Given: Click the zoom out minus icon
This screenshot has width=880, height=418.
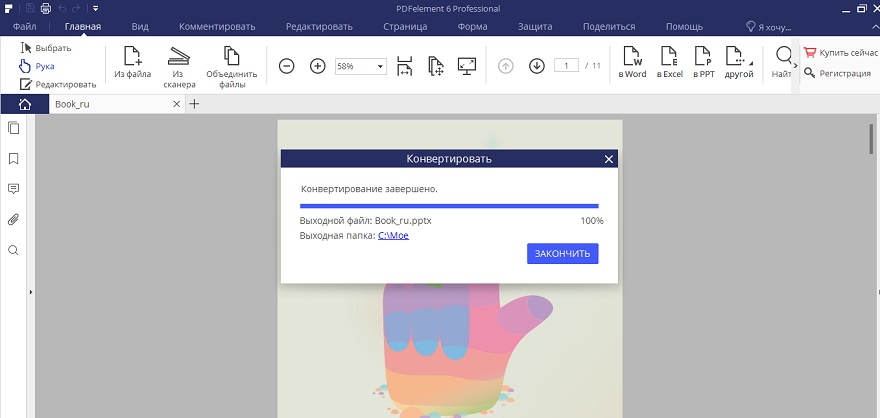Looking at the screenshot, I should tap(286, 66).
